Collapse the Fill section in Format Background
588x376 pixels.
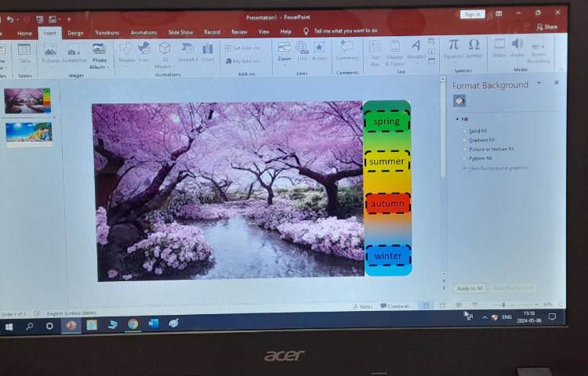point(457,119)
